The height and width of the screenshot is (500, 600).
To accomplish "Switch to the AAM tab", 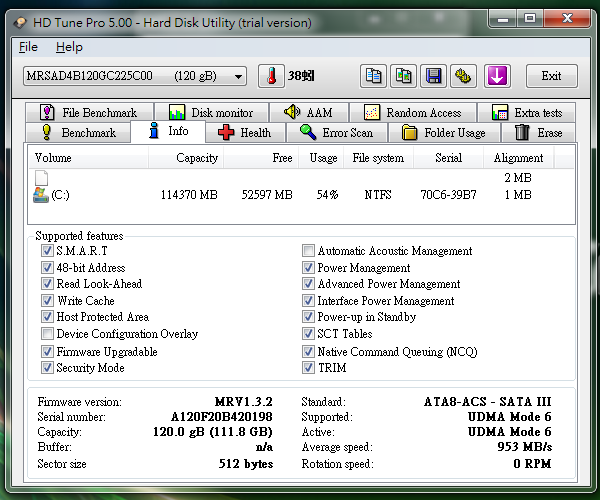I will pyautogui.click(x=309, y=113).
